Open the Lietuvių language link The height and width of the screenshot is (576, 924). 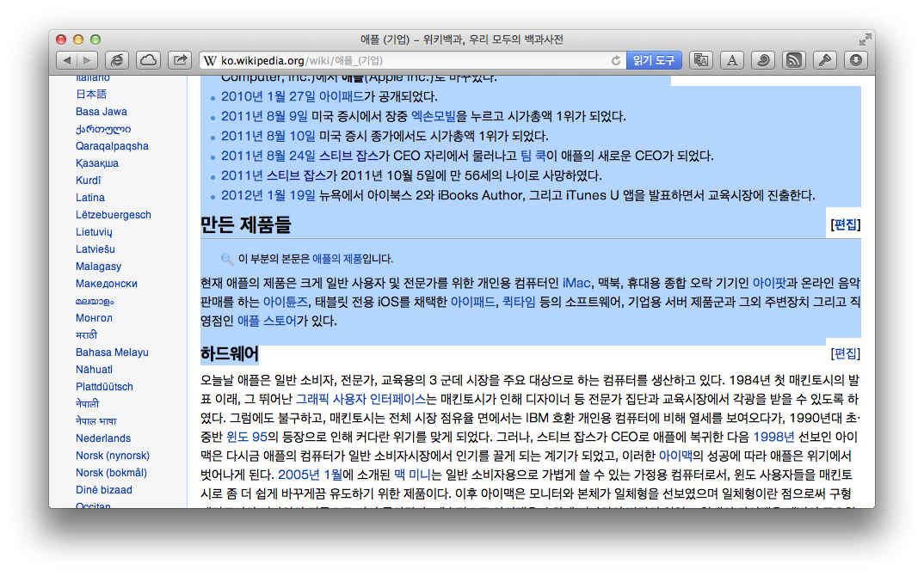pos(94,232)
